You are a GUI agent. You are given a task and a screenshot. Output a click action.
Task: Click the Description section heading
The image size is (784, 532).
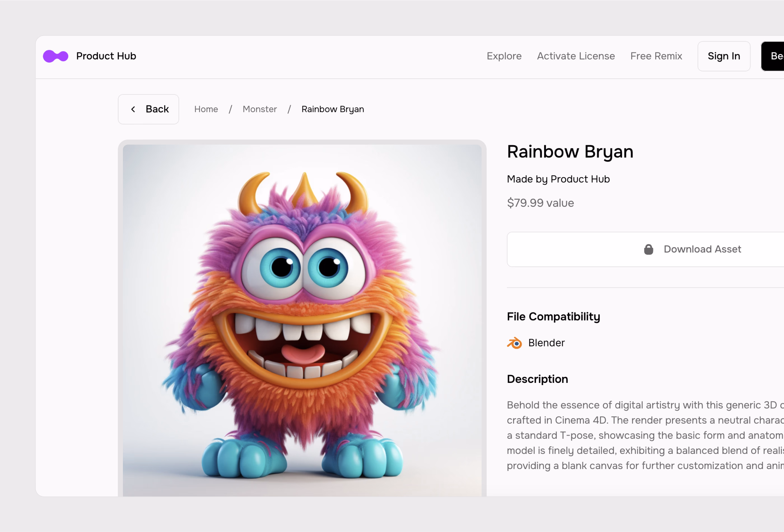[537, 379]
